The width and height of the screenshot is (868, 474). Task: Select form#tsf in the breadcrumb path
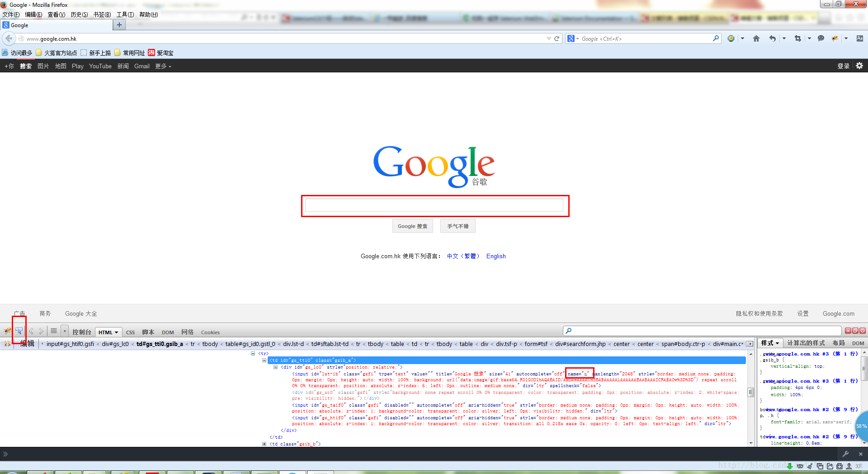[x=536, y=344]
